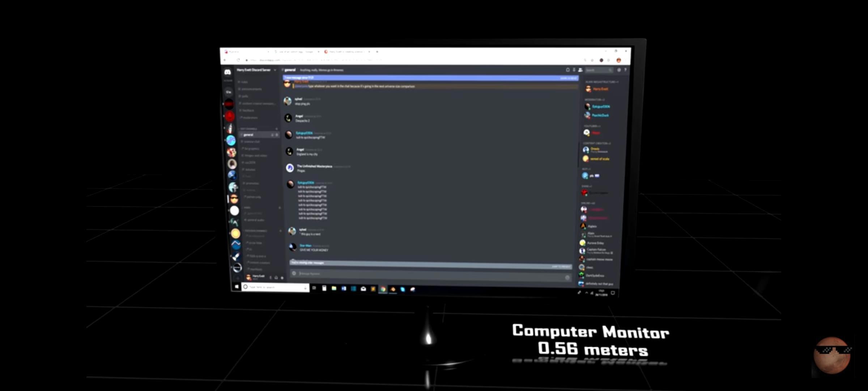Toggle the member list icon
The height and width of the screenshot is (391, 868).
coord(580,70)
